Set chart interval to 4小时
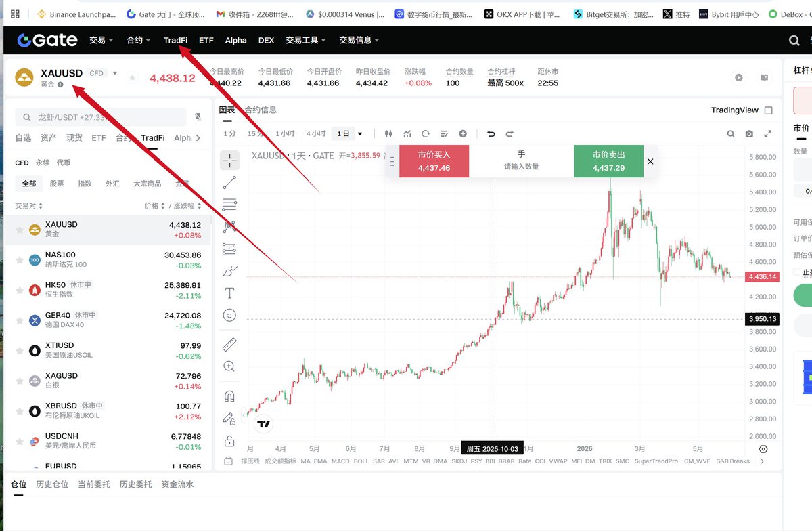The height and width of the screenshot is (531, 812). click(x=315, y=134)
